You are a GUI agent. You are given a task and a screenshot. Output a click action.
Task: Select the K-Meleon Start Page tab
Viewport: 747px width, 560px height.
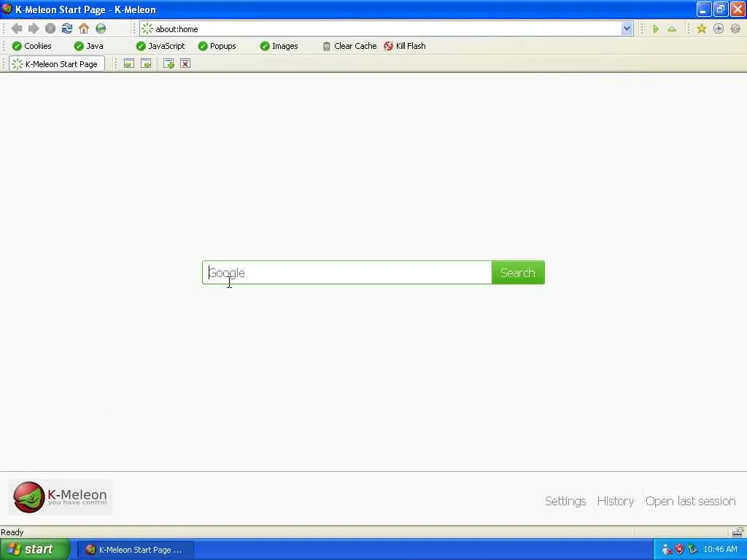tap(56, 64)
